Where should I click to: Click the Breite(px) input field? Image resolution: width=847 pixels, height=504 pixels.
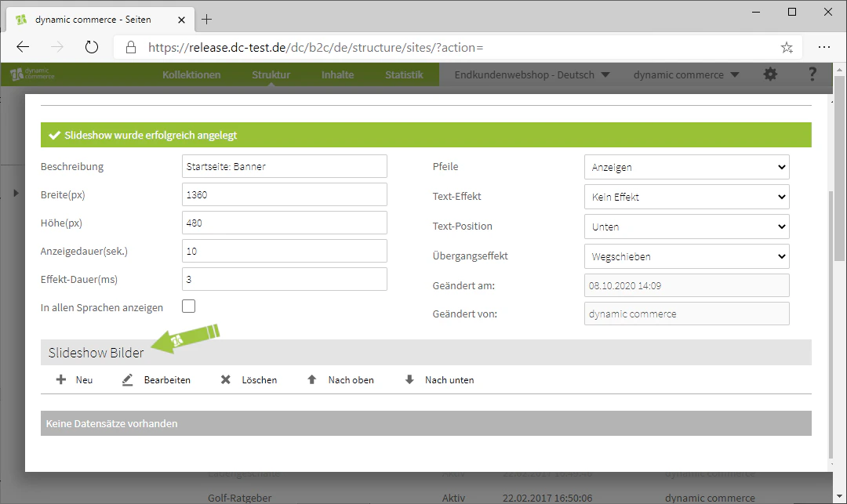click(x=285, y=194)
